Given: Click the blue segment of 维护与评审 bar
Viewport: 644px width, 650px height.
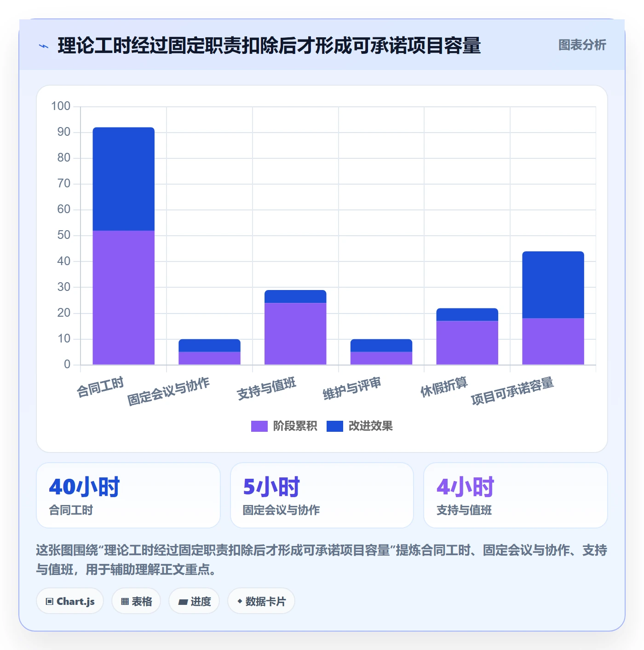Looking at the screenshot, I should point(381,346).
